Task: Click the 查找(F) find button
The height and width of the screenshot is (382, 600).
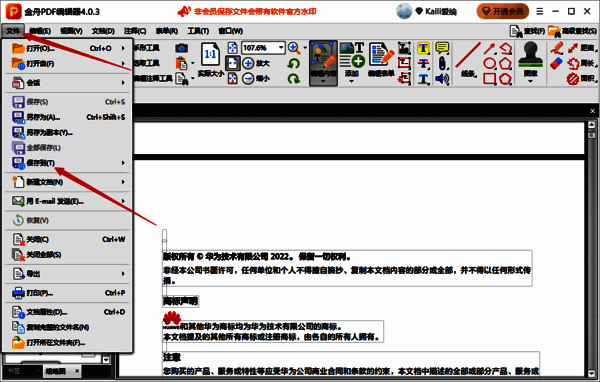Action: click(527, 31)
